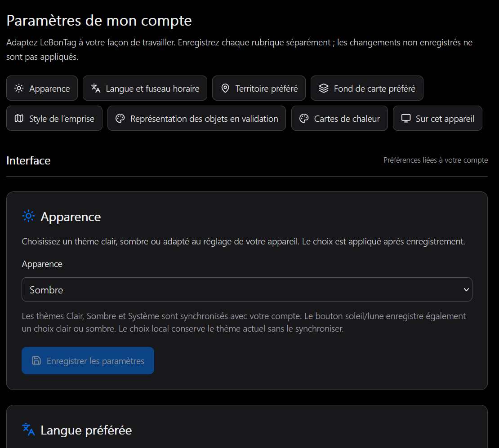Click the Apparence card heading text

(71, 217)
